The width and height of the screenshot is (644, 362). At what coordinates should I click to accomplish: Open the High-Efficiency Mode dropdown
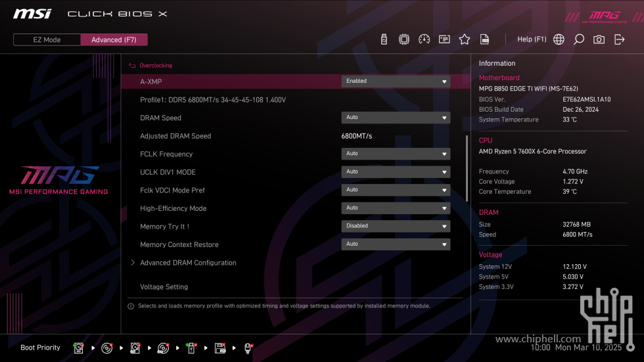click(396, 208)
